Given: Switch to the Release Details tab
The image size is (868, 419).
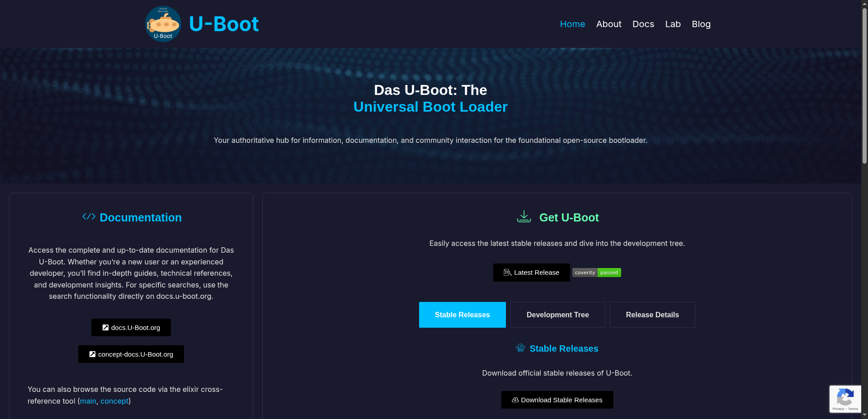Looking at the screenshot, I should pyautogui.click(x=652, y=315).
